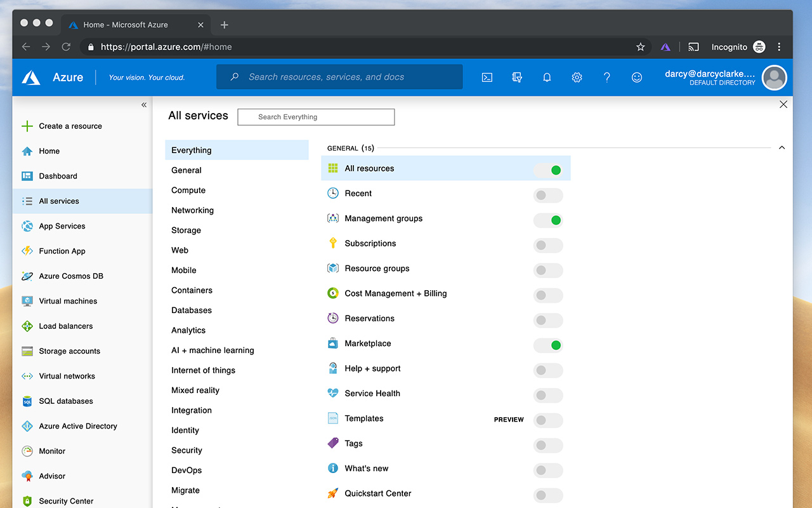Viewport: 812px width, 508px height.
Task: Select the AI + machine learning category
Action: 213,351
